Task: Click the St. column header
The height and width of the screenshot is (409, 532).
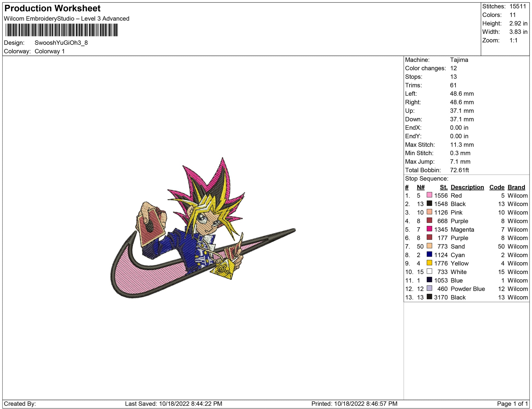Action: pos(443,187)
